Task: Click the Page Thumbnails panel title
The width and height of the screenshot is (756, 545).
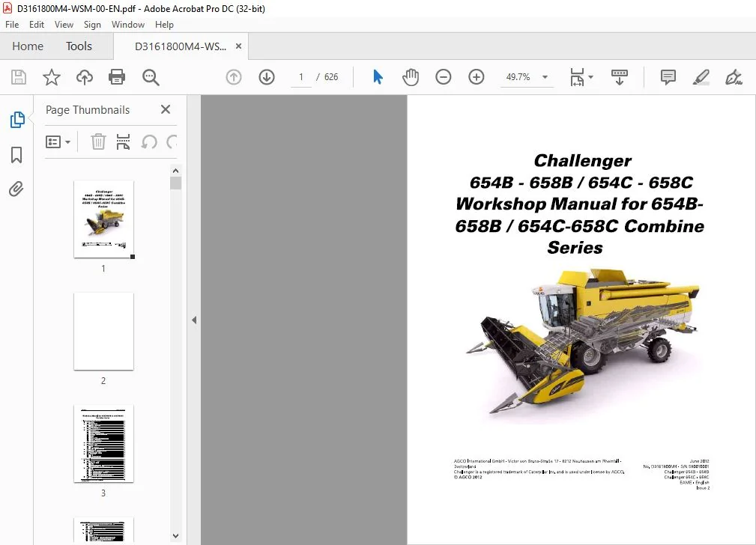Action: 88,110
